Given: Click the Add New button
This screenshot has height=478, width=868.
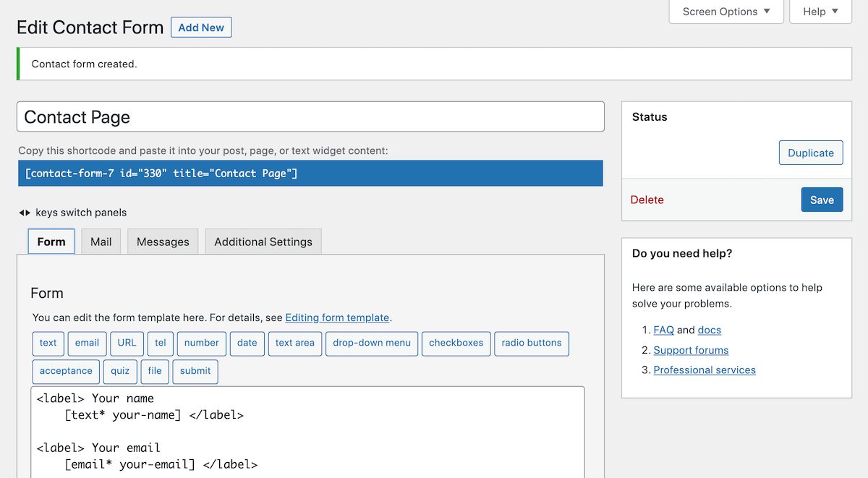Looking at the screenshot, I should 201,27.
